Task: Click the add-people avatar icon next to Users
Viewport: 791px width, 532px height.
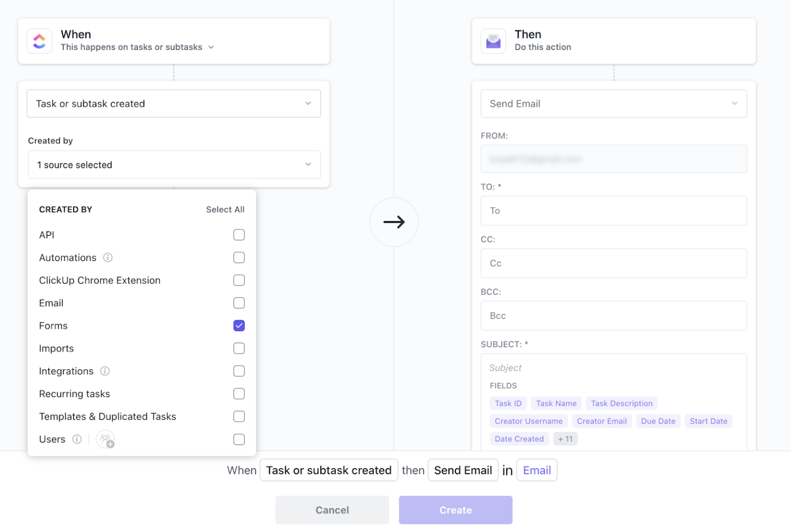Action: click(106, 439)
